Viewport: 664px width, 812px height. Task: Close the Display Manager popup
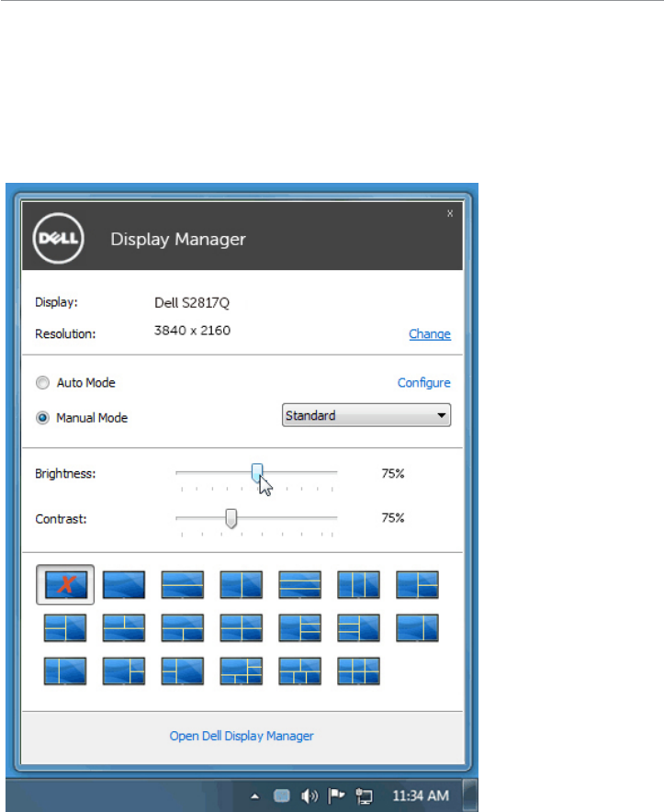(450, 213)
